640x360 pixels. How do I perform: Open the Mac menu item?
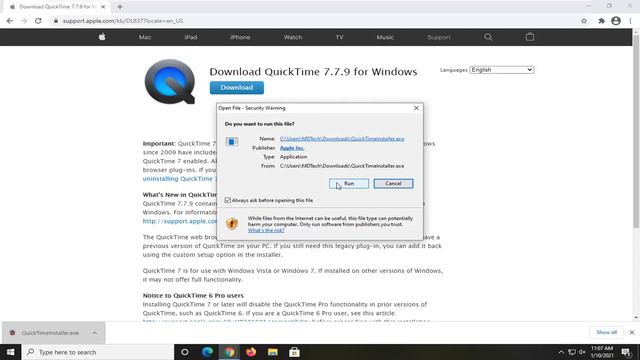tap(145, 37)
